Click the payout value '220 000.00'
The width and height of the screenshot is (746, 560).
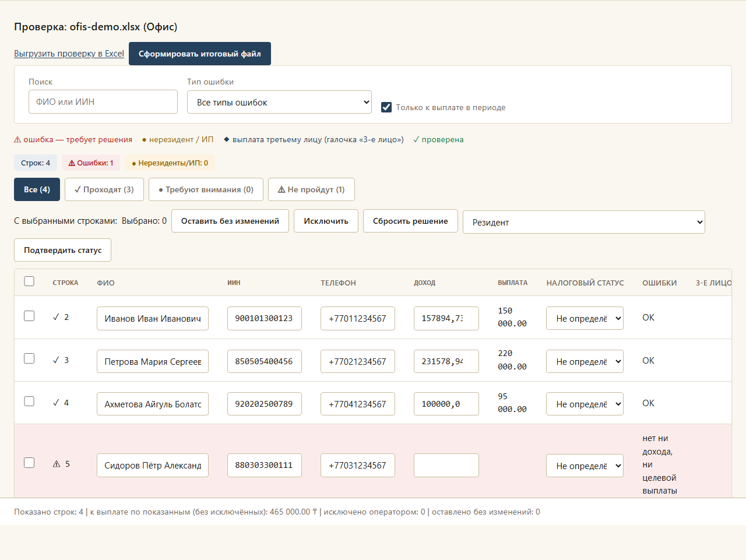point(512,360)
